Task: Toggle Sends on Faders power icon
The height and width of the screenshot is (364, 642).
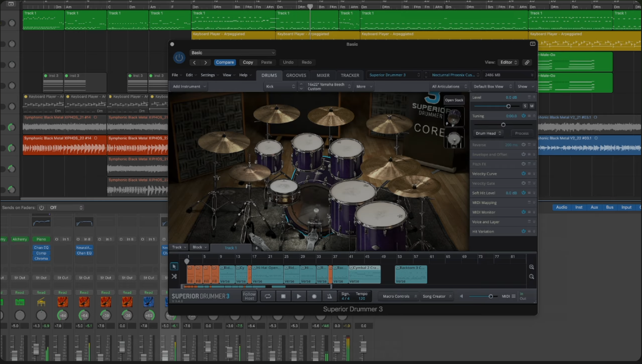Action: point(42,208)
